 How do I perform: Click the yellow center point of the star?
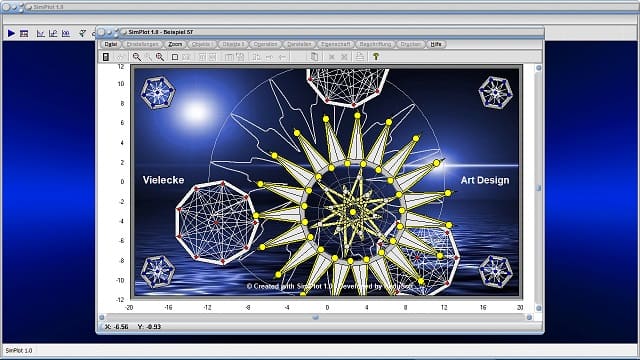353,212
